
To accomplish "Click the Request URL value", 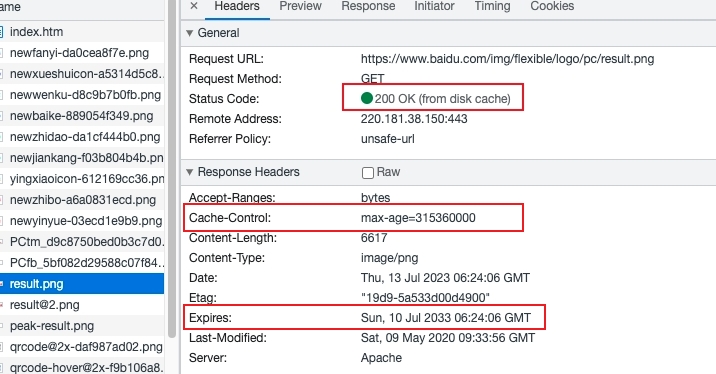I will 507,59.
